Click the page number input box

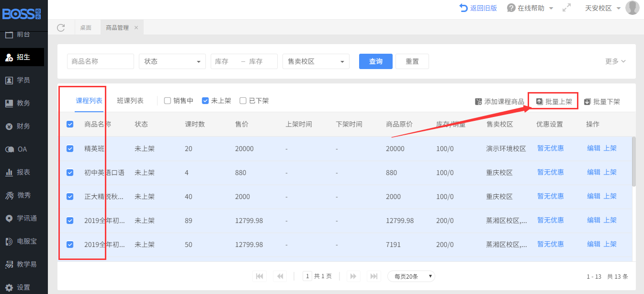pyautogui.click(x=307, y=276)
